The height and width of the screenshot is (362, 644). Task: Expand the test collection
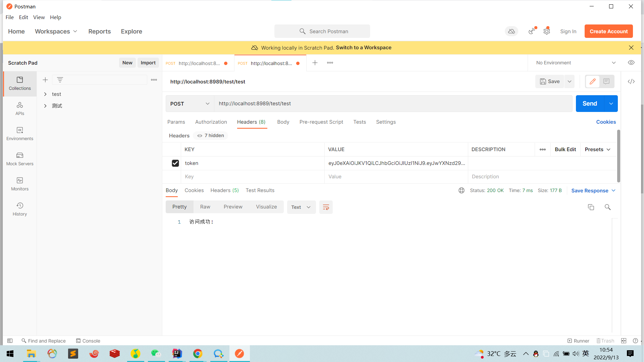45,94
